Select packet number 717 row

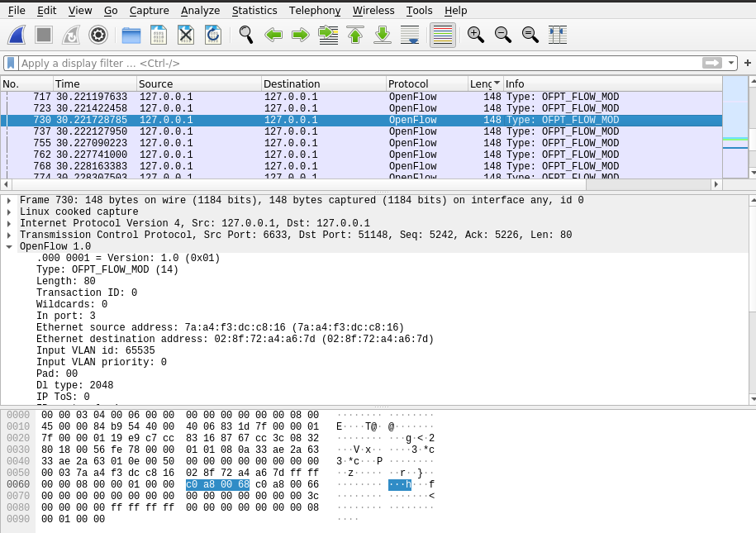[362, 97]
